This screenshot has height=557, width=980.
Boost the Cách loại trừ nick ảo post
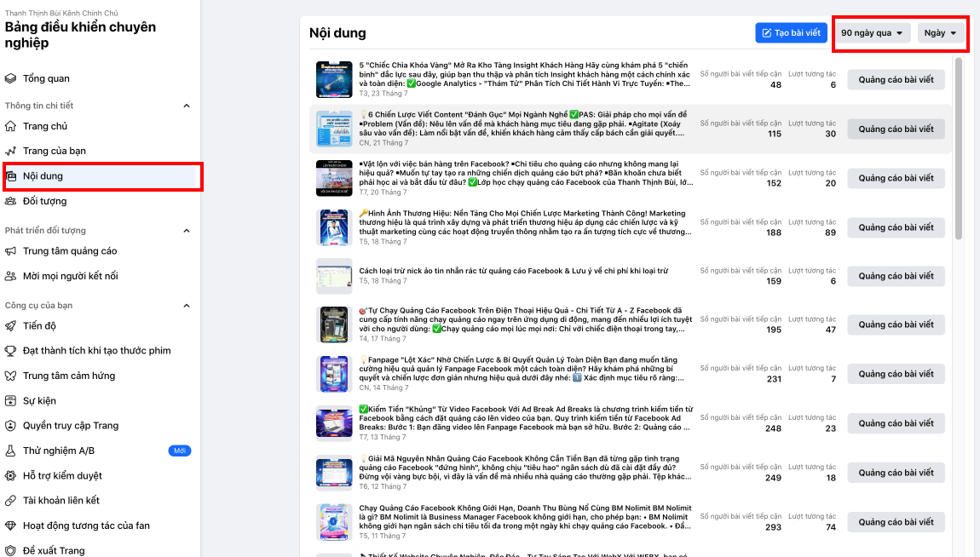click(896, 276)
